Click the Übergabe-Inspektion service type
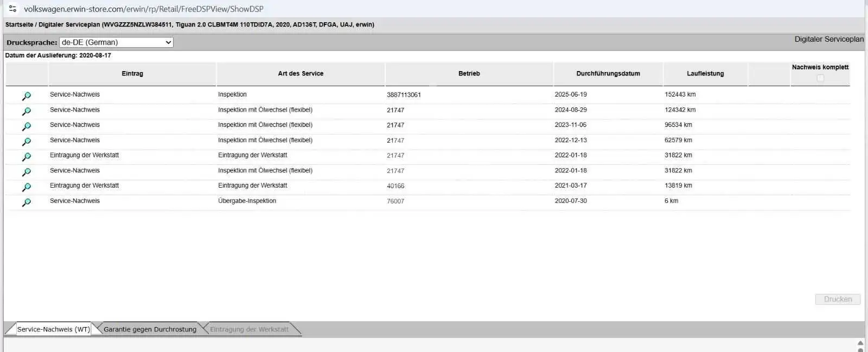The image size is (868, 352). [x=247, y=201]
